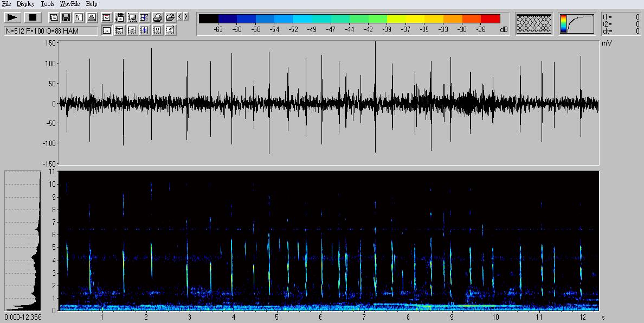Open the Display menu

coord(25,4)
